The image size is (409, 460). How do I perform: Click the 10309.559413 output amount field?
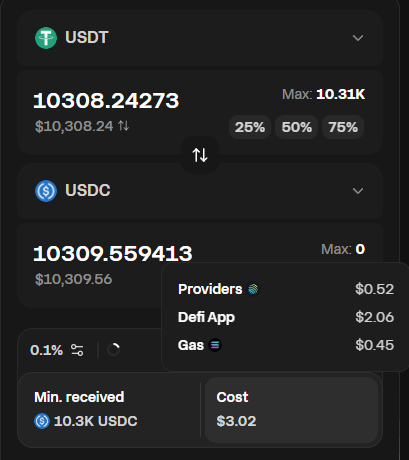113,253
